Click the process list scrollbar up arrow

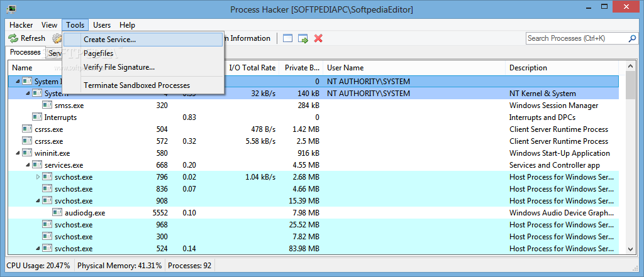pos(630,66)
